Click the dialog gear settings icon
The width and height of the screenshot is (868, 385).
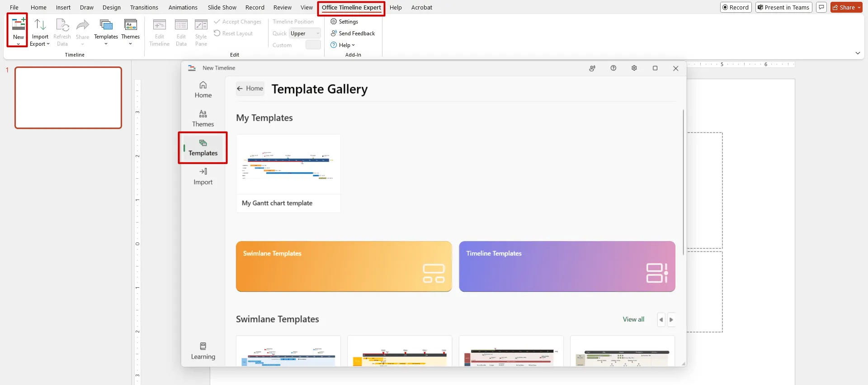pos(634,68)
